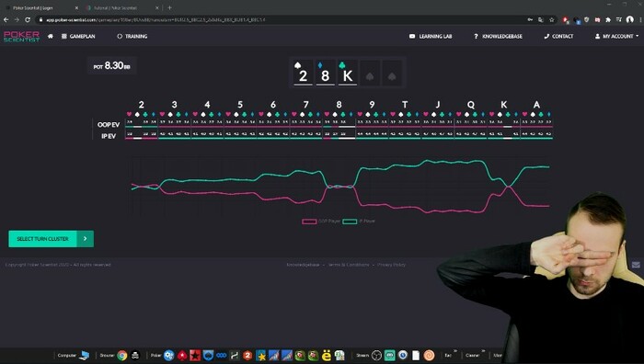Open the Contact page
This screenshot has width=644, height=364.
pyautogui.click(x=558, y=36)
